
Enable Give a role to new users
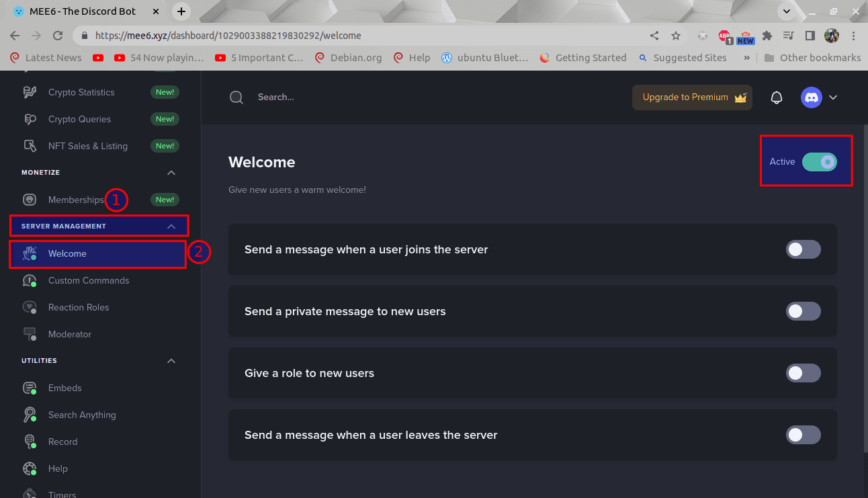(x=804, y=373)
